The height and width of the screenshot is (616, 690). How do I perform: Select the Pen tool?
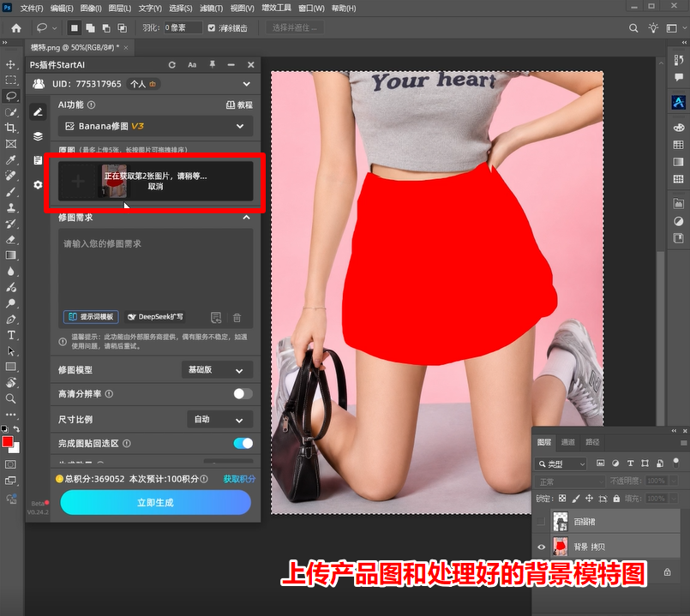click(x=10, y=320)
